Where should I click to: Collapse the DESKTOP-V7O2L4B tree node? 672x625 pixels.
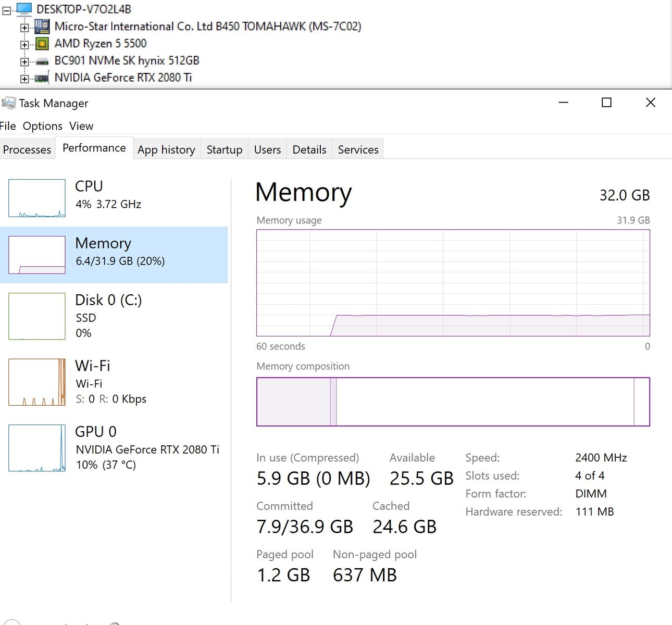(6, 10)
